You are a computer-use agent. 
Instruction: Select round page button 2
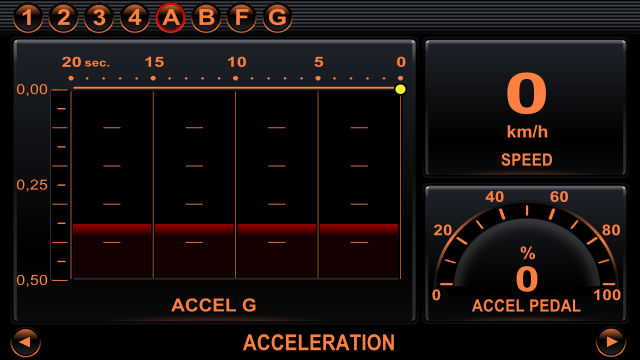coord(63,18)
